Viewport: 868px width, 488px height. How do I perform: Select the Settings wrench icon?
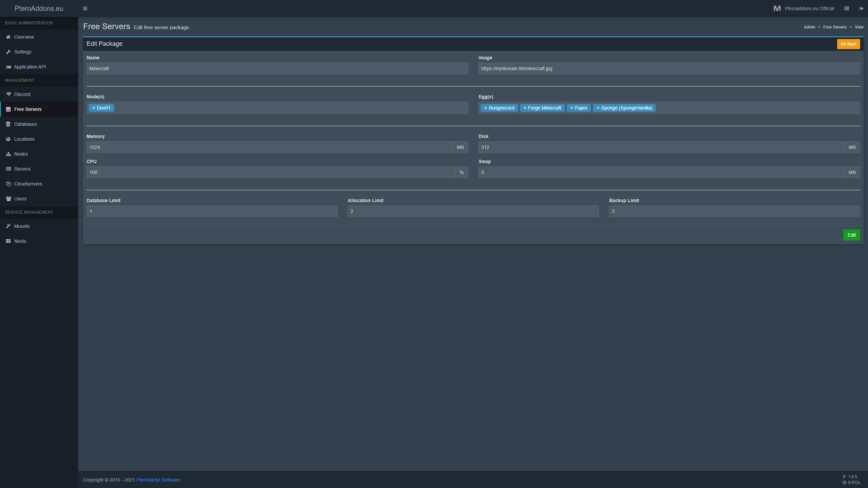pos(8,52)
